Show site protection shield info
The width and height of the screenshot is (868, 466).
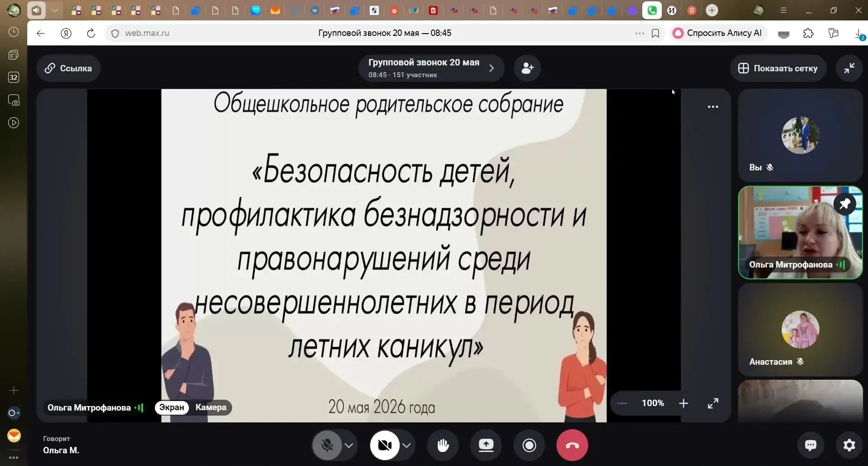115,33
